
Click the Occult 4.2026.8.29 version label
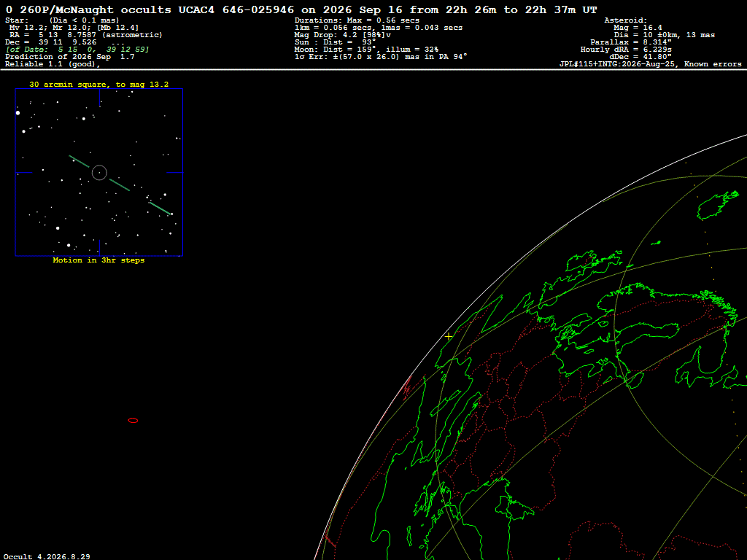pyautogui.click(x=47, y=556)
